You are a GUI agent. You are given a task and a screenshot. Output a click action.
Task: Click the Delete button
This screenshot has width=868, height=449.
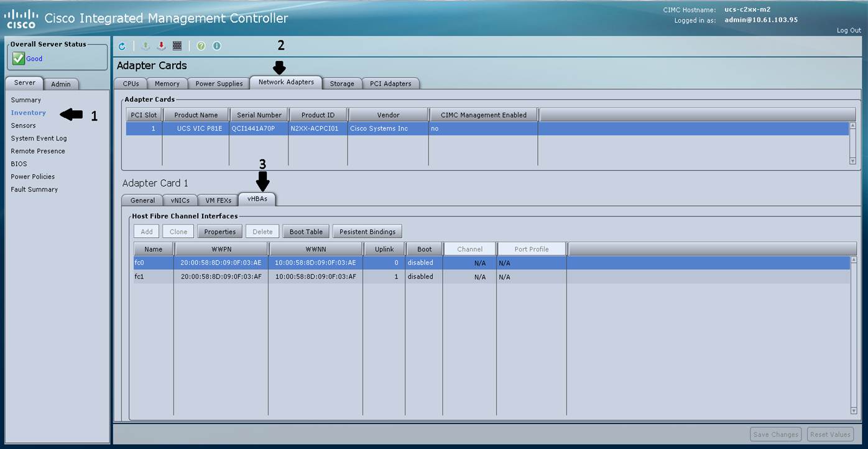pyautogui.click(x=262, y=231)
